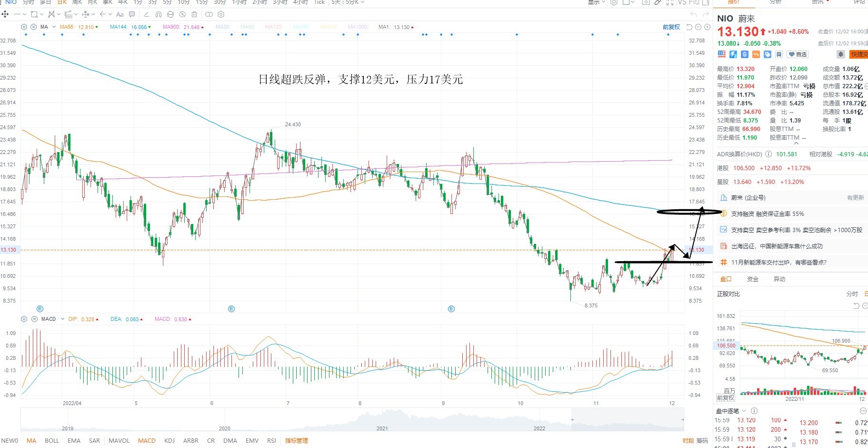Expand the line tool dropdown arrow

pyautogui.click(x=24, y=14)
